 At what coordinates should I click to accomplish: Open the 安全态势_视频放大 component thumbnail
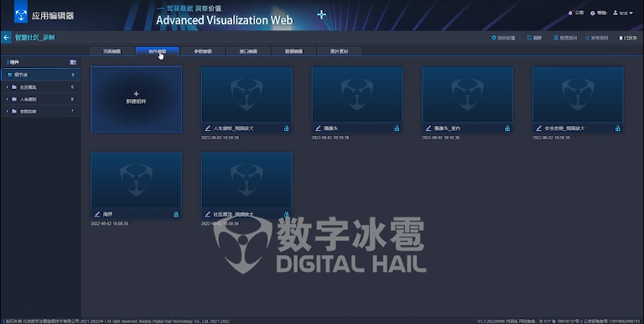[578, 95]
